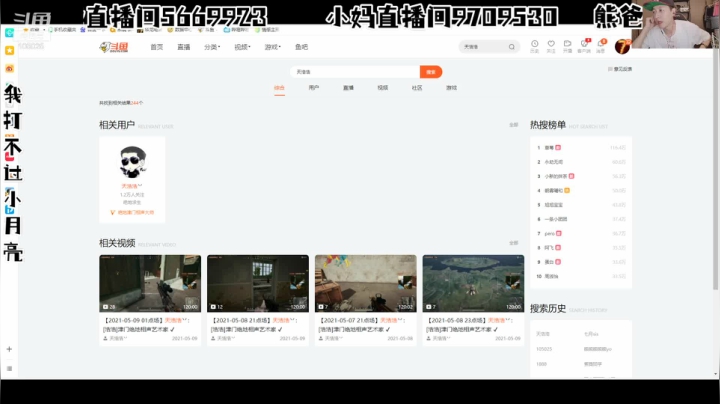The height and width of the screenshot is (404, 720).
Task: Expand the 游戏 games dropdown
Action: 272,47
